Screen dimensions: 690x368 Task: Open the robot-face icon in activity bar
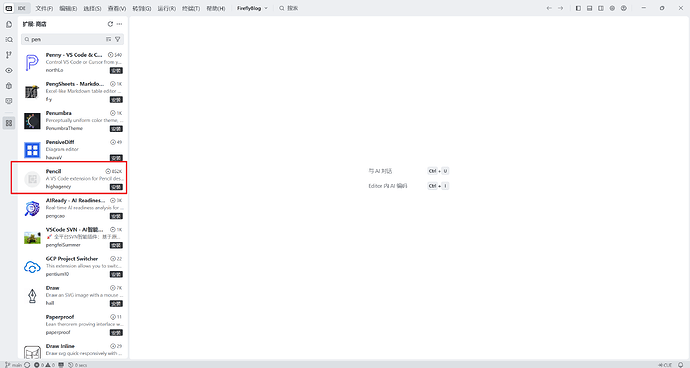tap(9, 101)
